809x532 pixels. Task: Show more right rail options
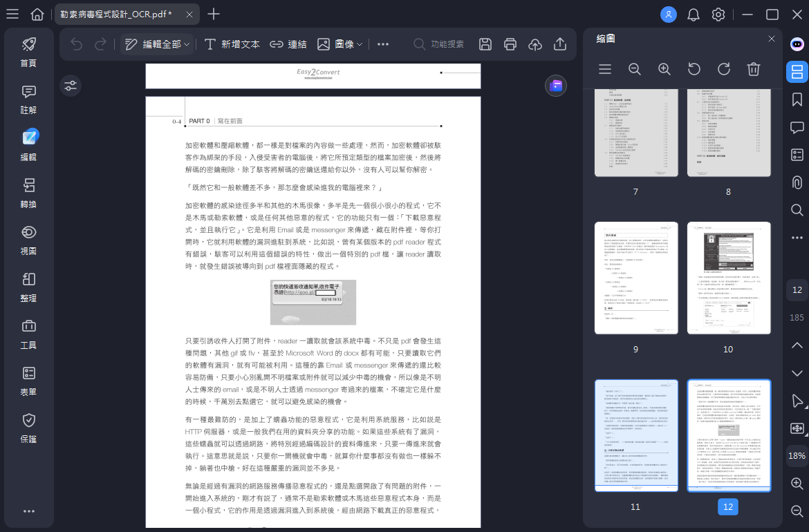pos(797,238)
